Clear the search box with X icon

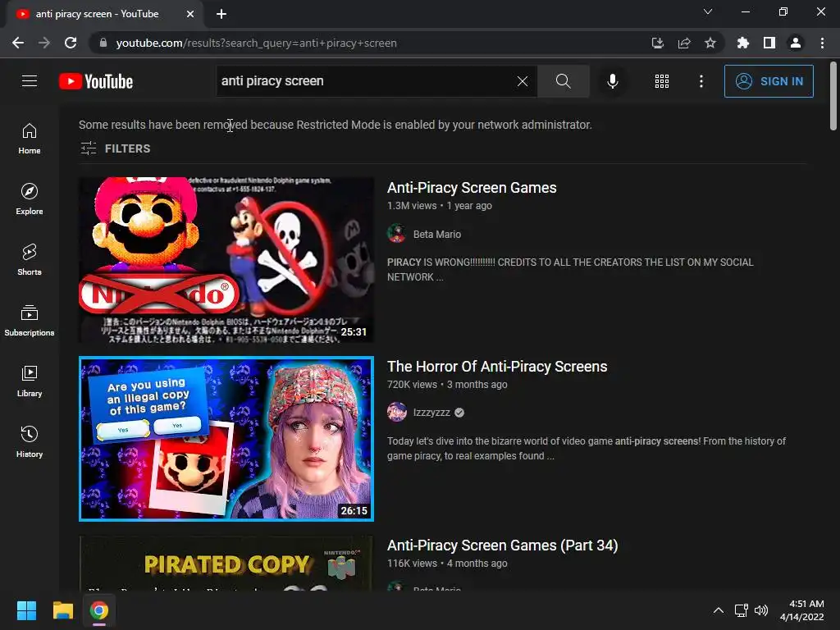pos(523,81)
